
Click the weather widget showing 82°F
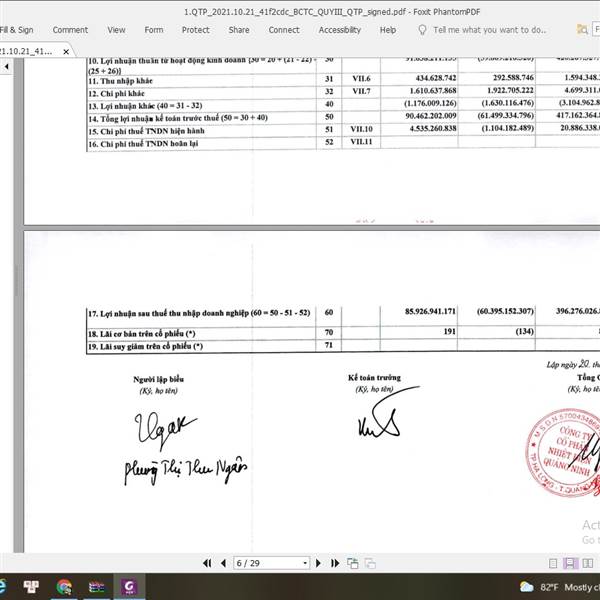[x=559, y=587]
